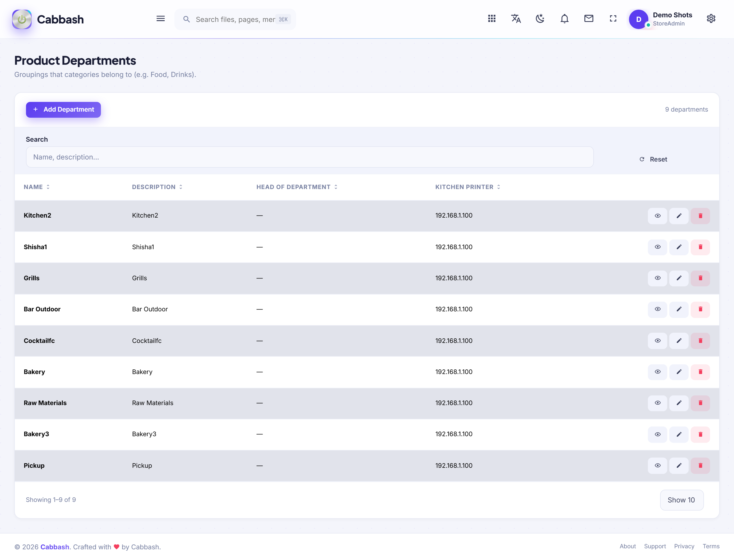Edit the Bar Outdoor department
734x560 pixels.
[x=679, y=309]
